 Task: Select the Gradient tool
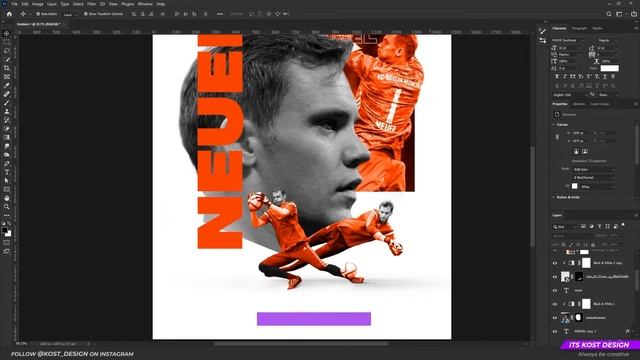[7, 137]
